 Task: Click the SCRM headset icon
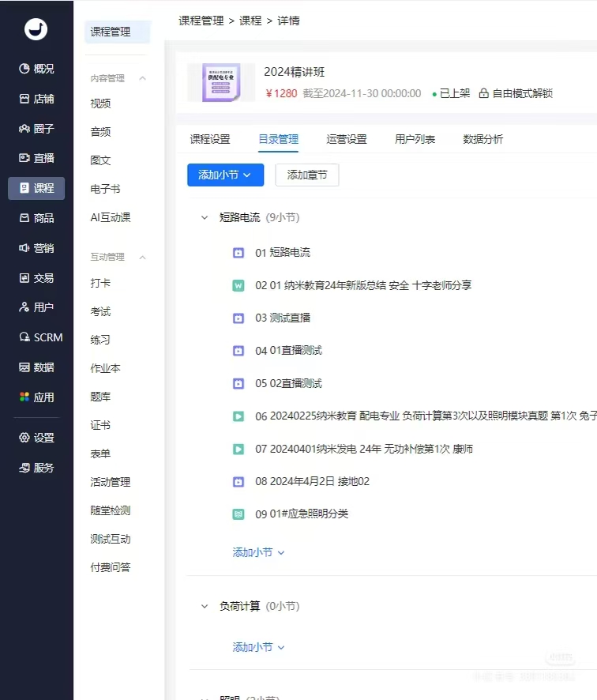(x=24, y=337)
